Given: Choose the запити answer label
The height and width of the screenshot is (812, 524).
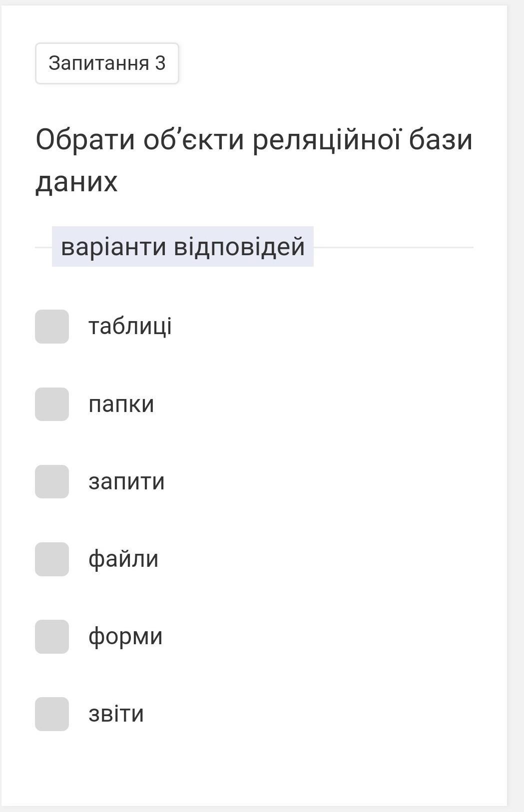Looking at the screenshot, I should click(x=126, y=481).
